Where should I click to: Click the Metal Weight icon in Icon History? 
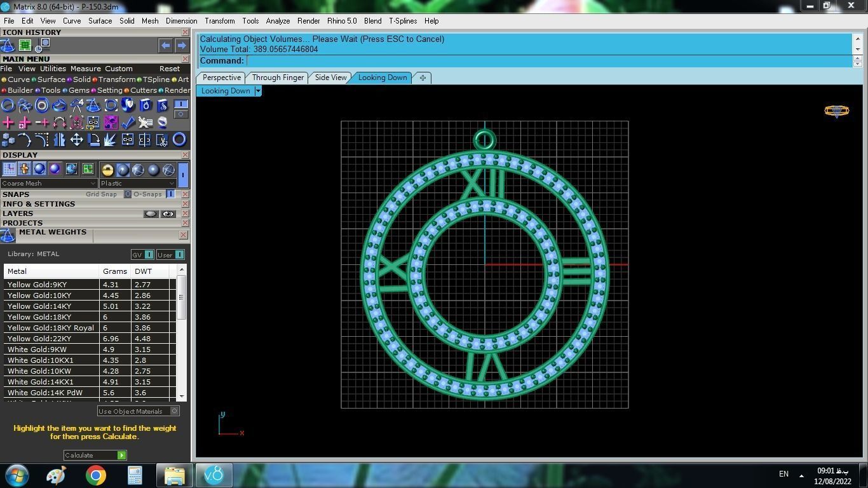(8, 45)
